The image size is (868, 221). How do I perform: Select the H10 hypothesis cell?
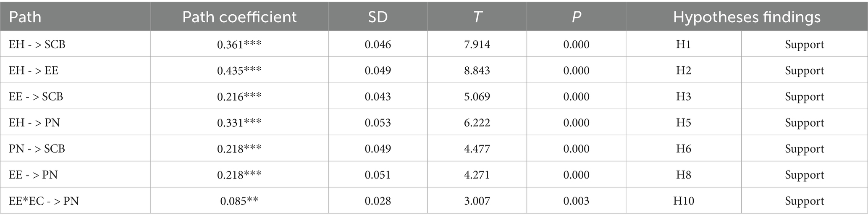[684, 201]
